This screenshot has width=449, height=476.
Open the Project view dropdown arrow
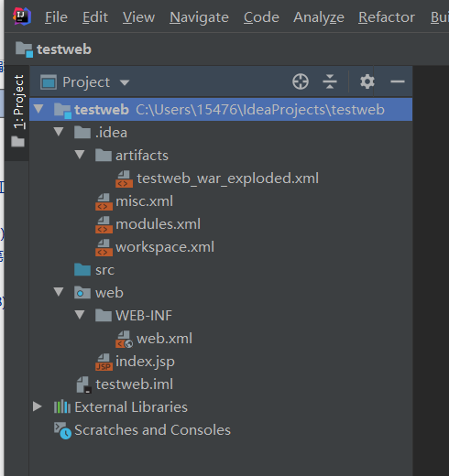tap(125, 82)
